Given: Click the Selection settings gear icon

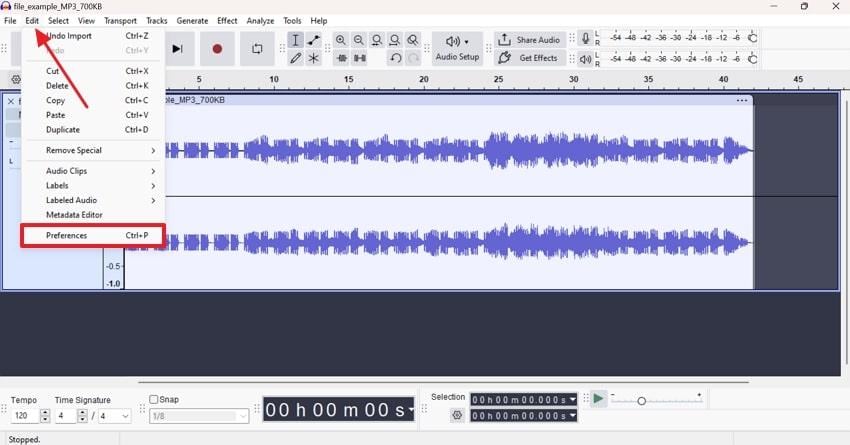Looking at the screenshot, I should (x=457, y=415).
